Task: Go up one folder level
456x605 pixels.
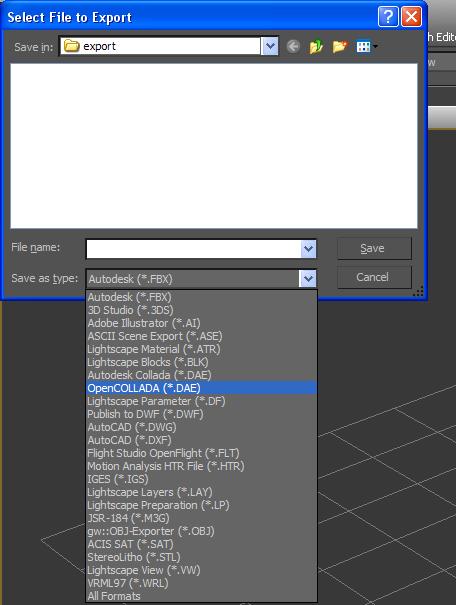Action: (x=316, y=46)
